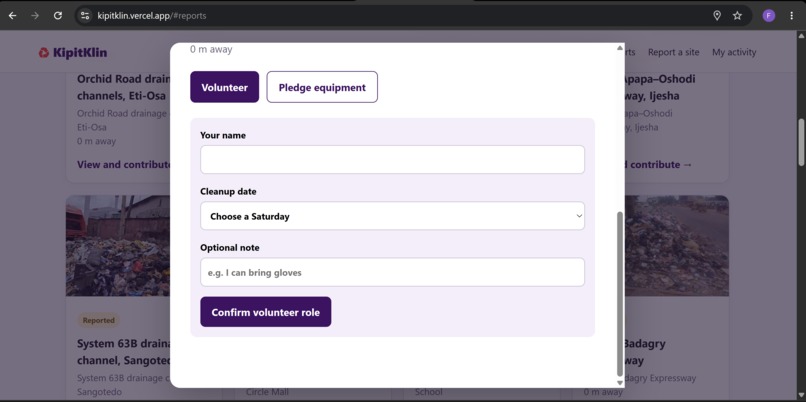The height and width of the screenshot is (402, 806).
Task: Click the Your name input field
Action: coord(392,159)
